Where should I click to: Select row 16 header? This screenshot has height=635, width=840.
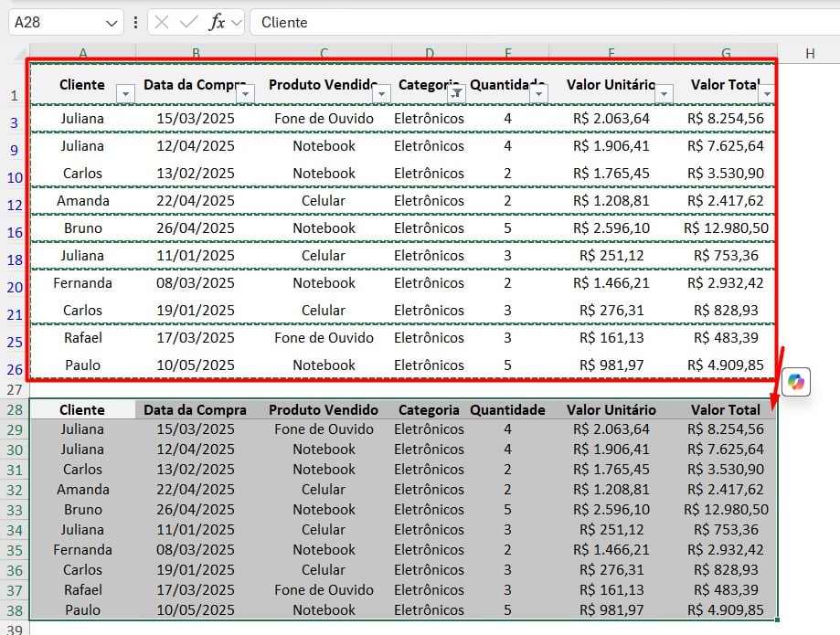(x=15, y=232)
